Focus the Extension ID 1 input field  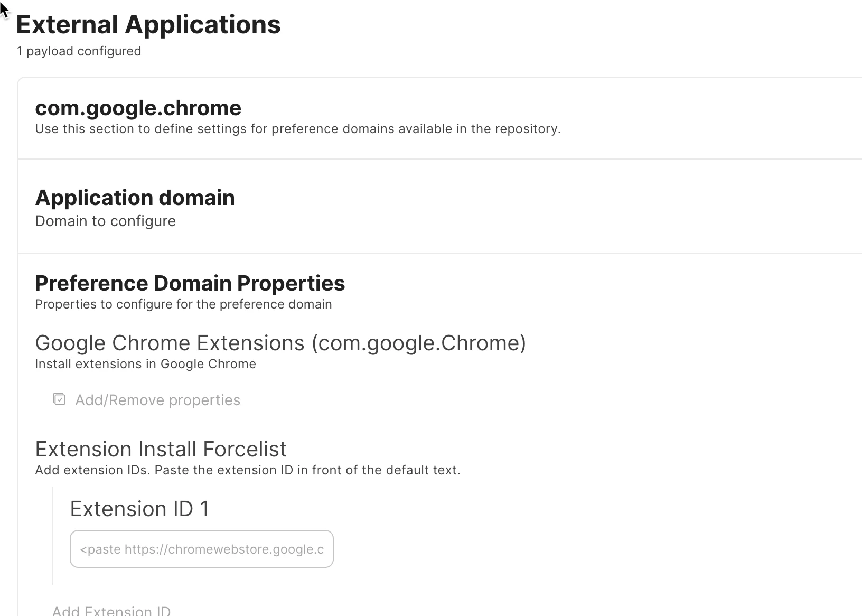click(202, 549)
